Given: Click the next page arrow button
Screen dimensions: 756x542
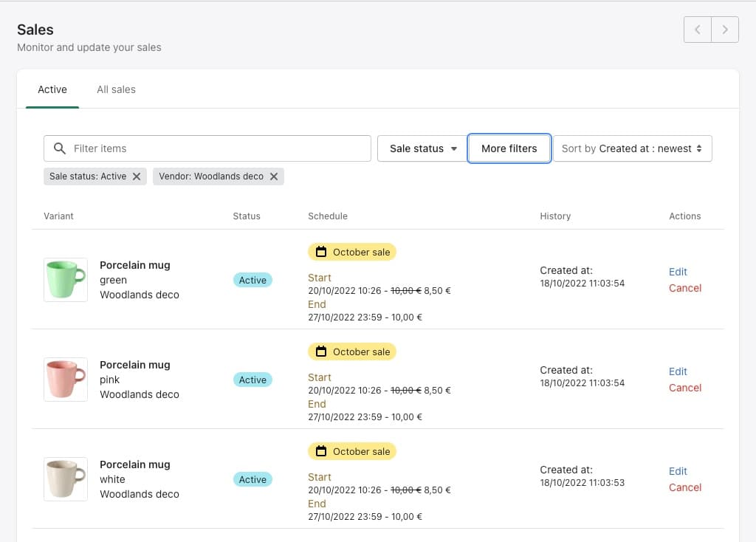Looking at the screenshot, I should point(725,30).
